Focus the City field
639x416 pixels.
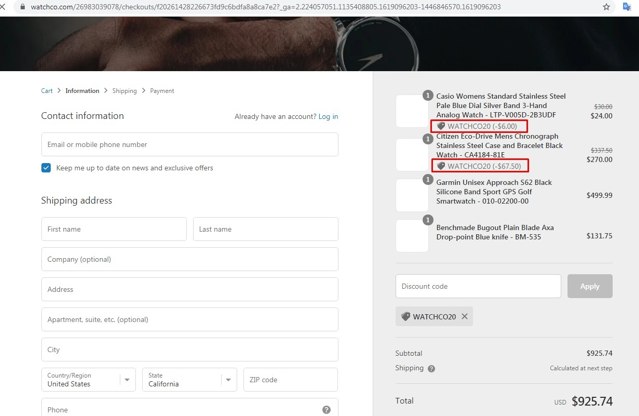pyautogui.click(x=189, y=350)
